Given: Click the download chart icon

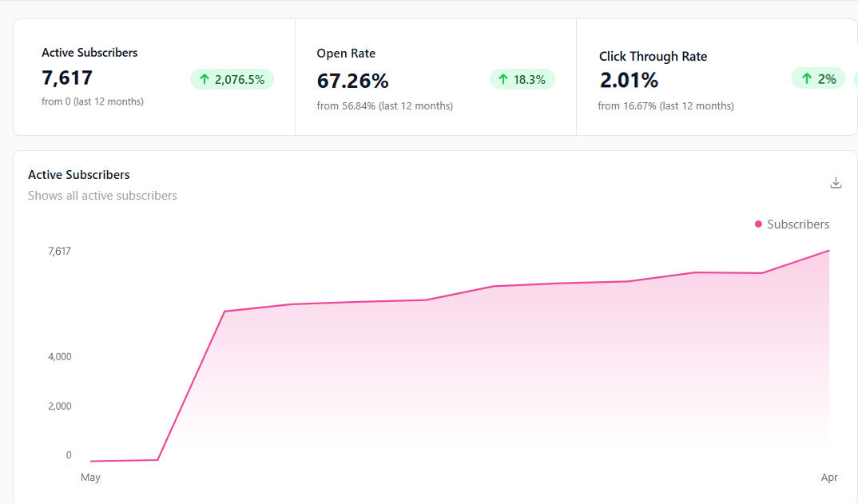Looking at the screenshot, I should click(836, 183).
